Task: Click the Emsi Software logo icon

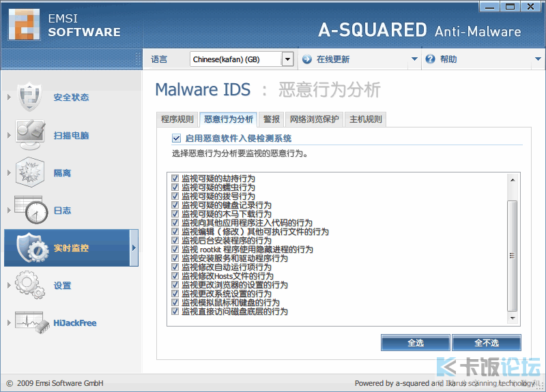Action: [24, 25]
